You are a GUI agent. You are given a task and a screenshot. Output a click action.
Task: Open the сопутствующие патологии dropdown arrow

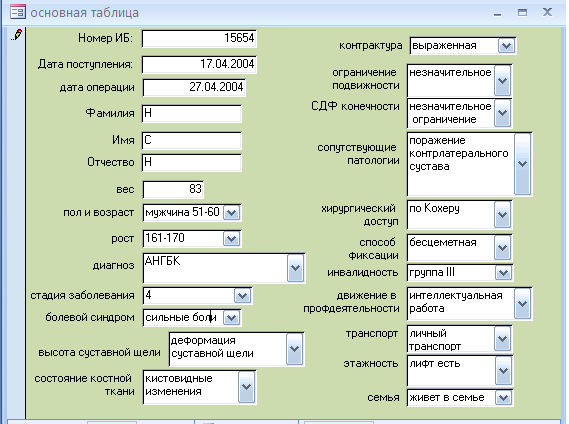[523, 164]
